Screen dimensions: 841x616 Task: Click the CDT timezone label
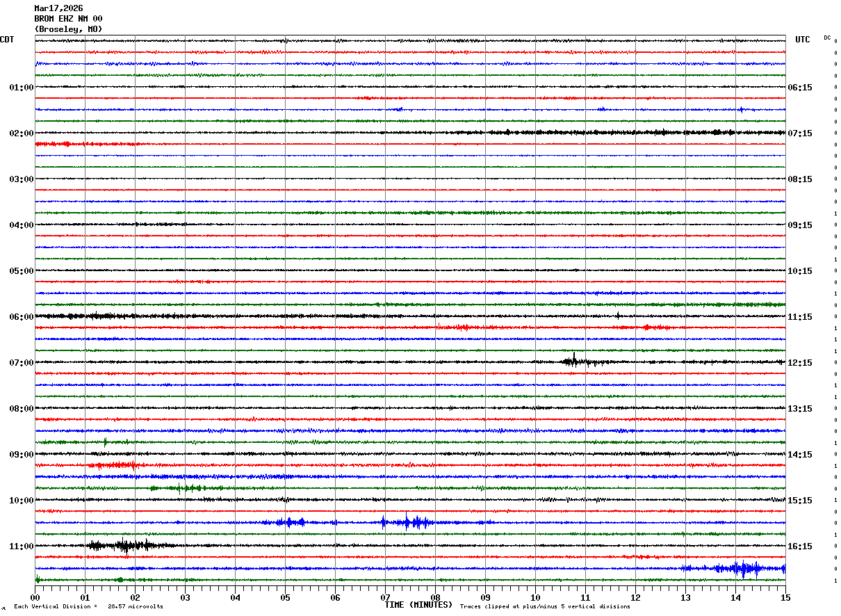click(7, 40)
